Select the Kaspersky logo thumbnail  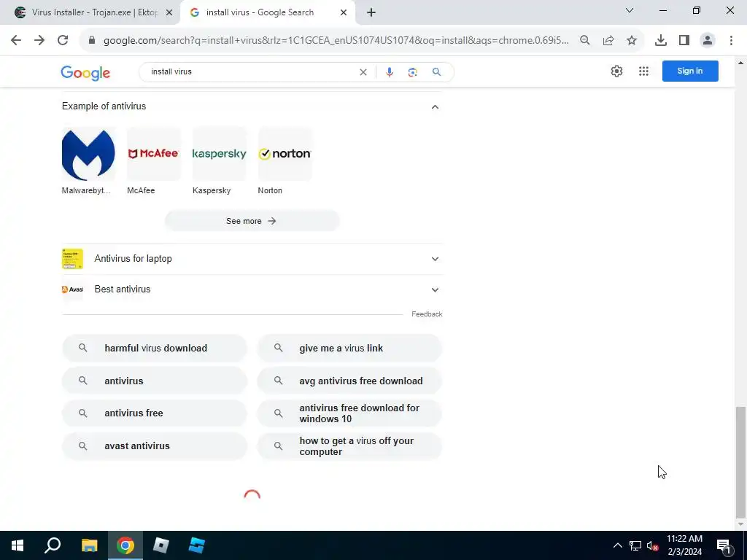(219, 154)
